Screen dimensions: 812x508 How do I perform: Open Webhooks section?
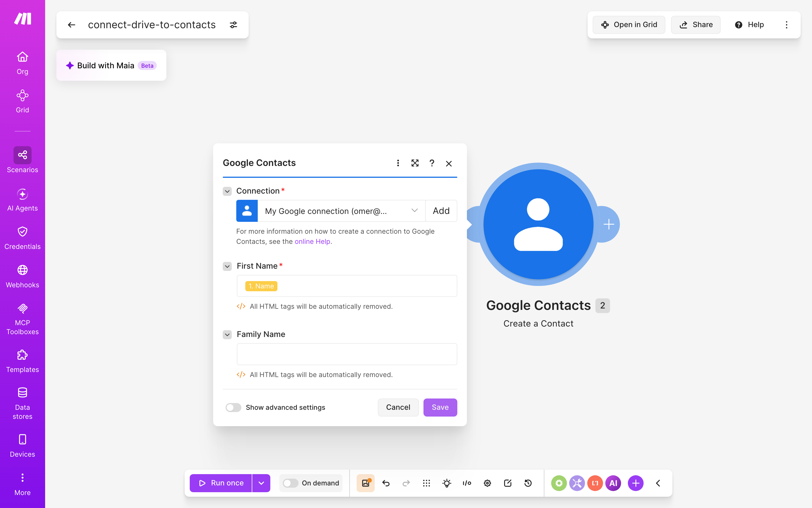[x=23, y=277]
